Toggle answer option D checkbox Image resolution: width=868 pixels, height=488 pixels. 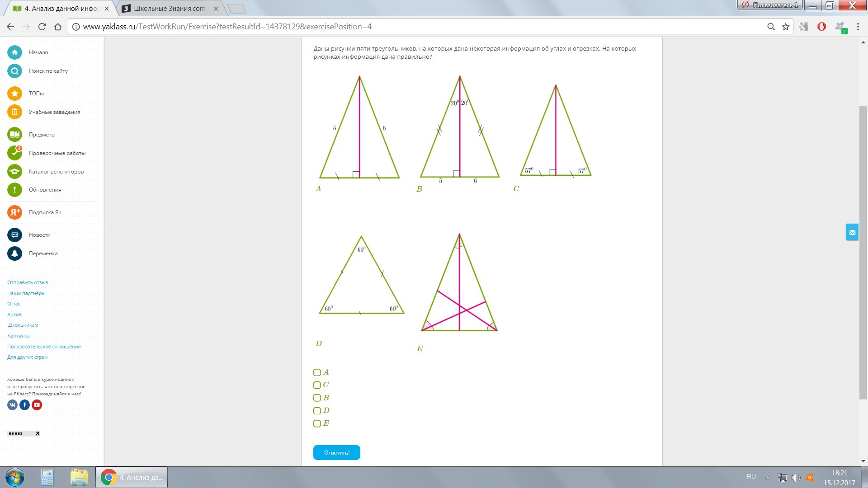317,411
